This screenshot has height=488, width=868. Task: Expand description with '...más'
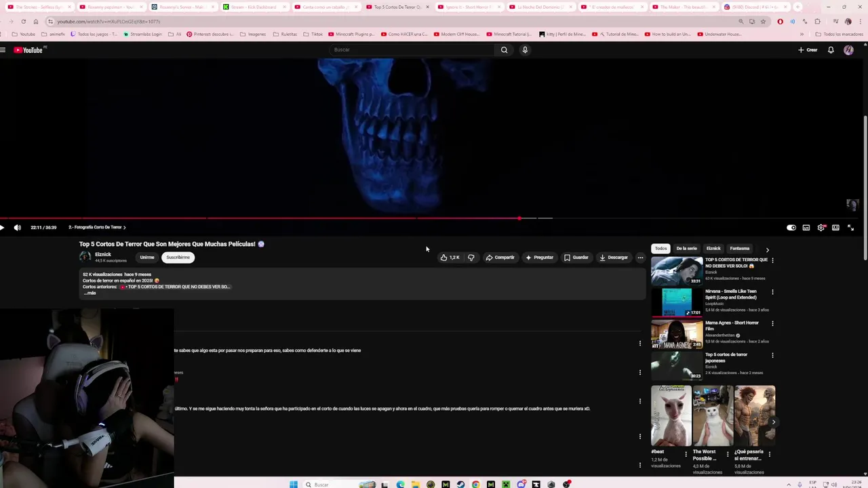point(90,293)
